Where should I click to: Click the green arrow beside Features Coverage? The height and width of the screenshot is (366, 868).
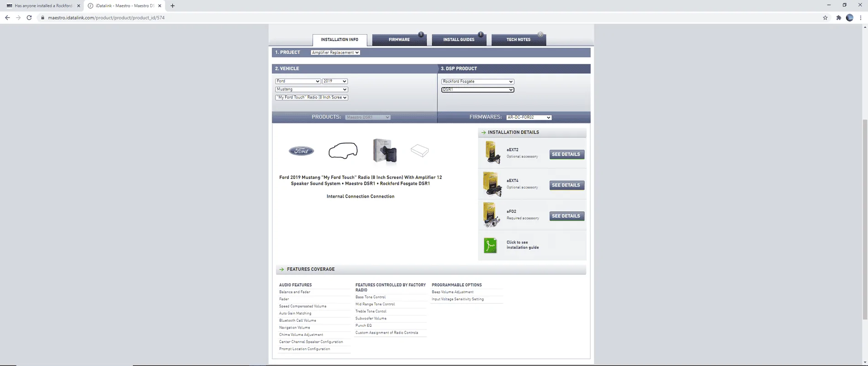pos(281,269)
